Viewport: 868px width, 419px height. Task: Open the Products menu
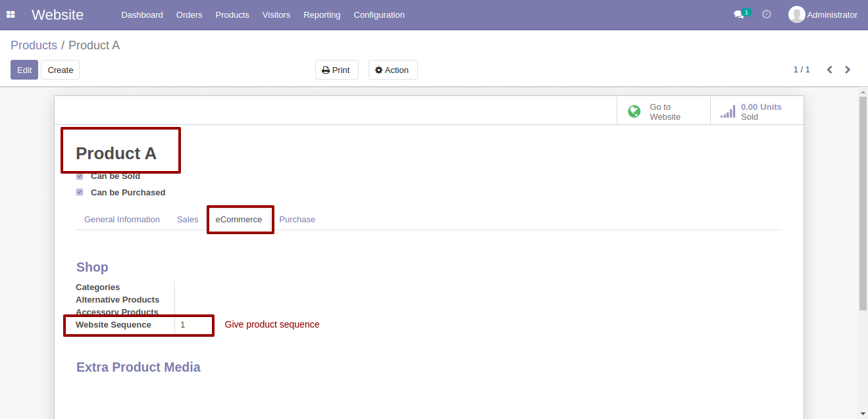[232, 14]
